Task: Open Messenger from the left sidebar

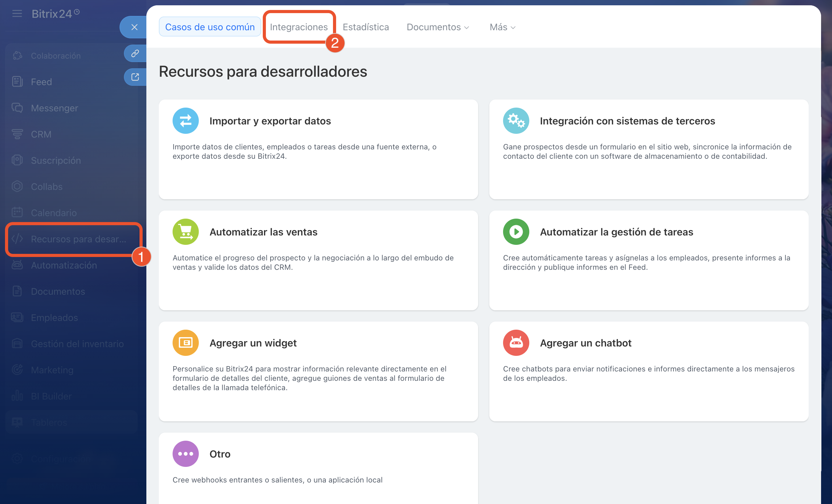Action: (54, 108)
